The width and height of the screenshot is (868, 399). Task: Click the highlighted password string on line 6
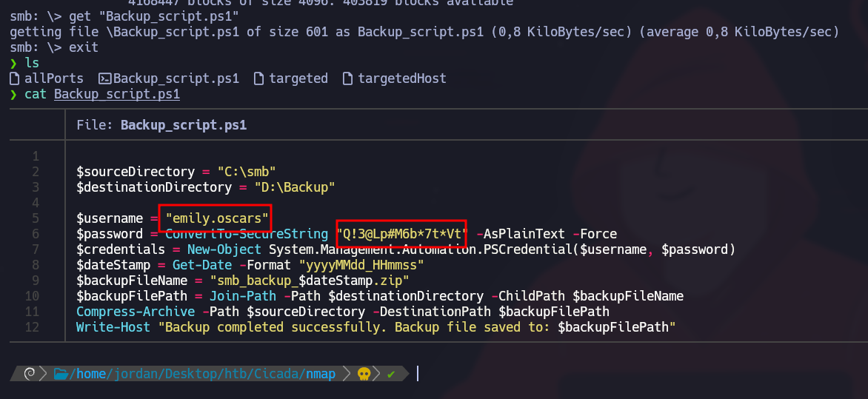click(x=401, y=234)
